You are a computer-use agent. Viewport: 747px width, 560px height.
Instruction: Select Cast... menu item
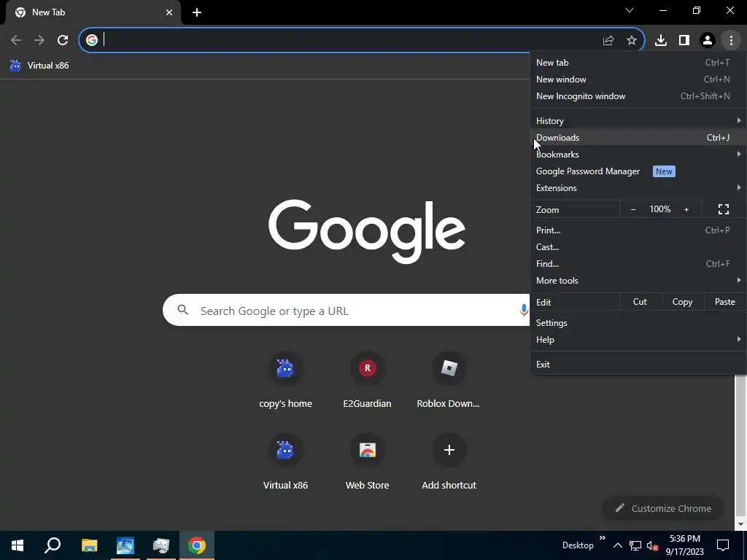point(638,247)
